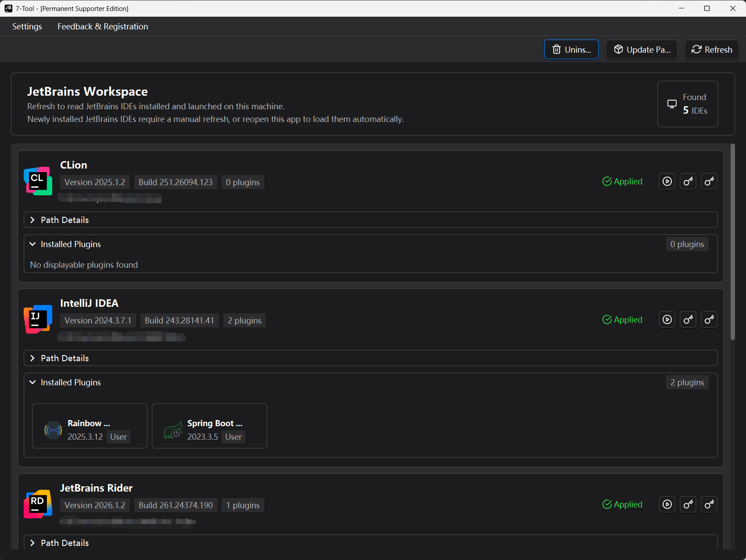The image size is (746, 560).
Task: Click the Build 251.26094.123 chip
Action: (176, 182)
